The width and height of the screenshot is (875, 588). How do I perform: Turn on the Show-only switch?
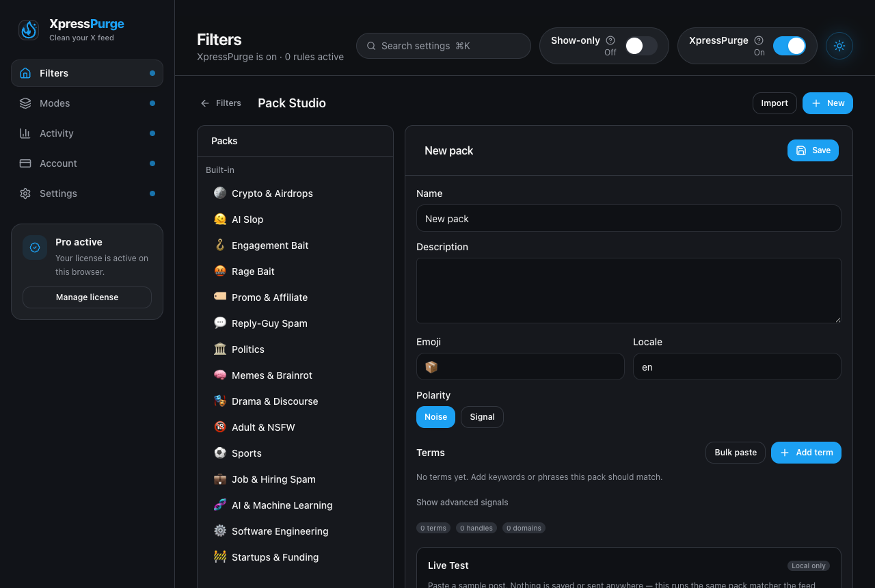click(x=641, y=46)
